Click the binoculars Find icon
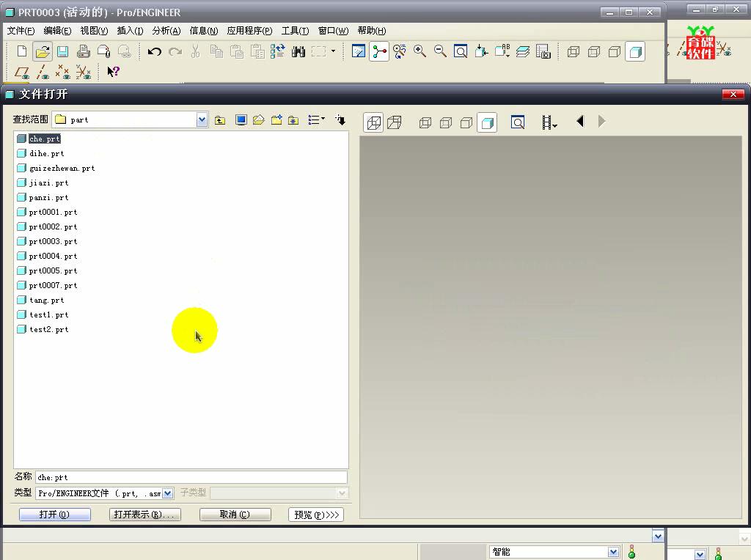The height and width of the screenshot is (560, 751). point(298,51)
